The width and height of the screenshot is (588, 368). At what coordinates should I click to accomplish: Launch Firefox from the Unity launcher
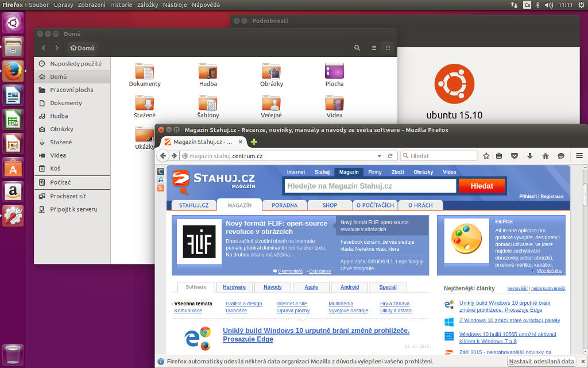(x=13, y=71)
